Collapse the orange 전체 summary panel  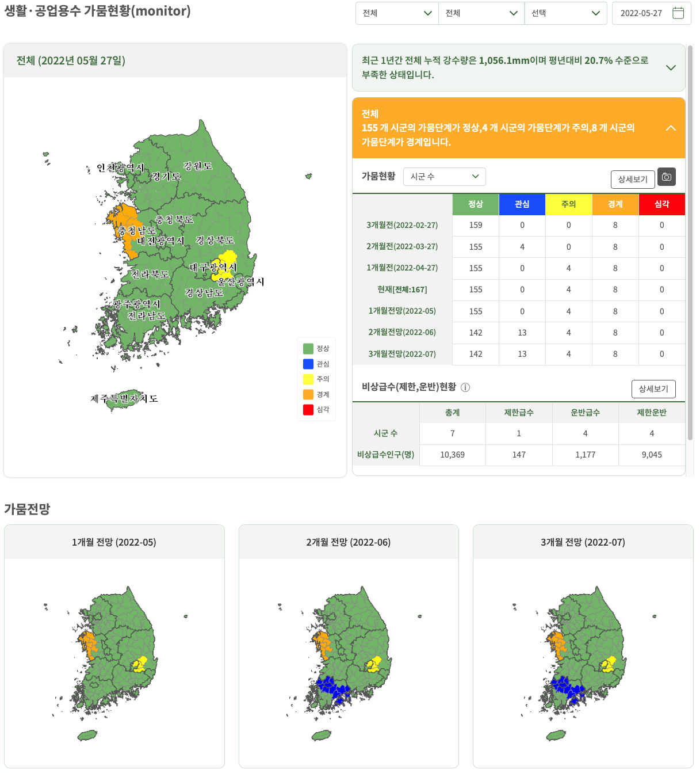[671, 128]
